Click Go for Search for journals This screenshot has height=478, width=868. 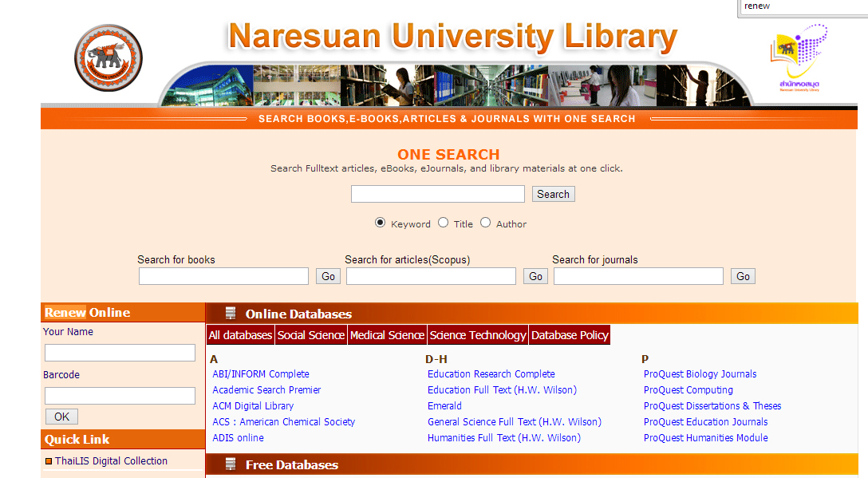[x=743, y=276]
